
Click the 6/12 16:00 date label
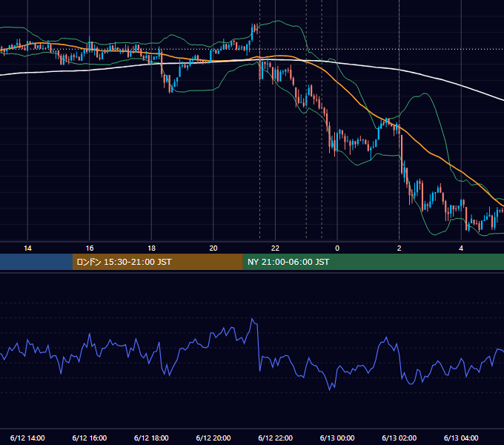coord(90,438)
